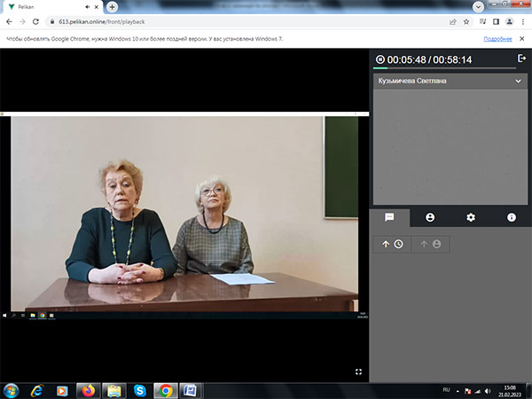Share this page icon

tap(452, 21)
